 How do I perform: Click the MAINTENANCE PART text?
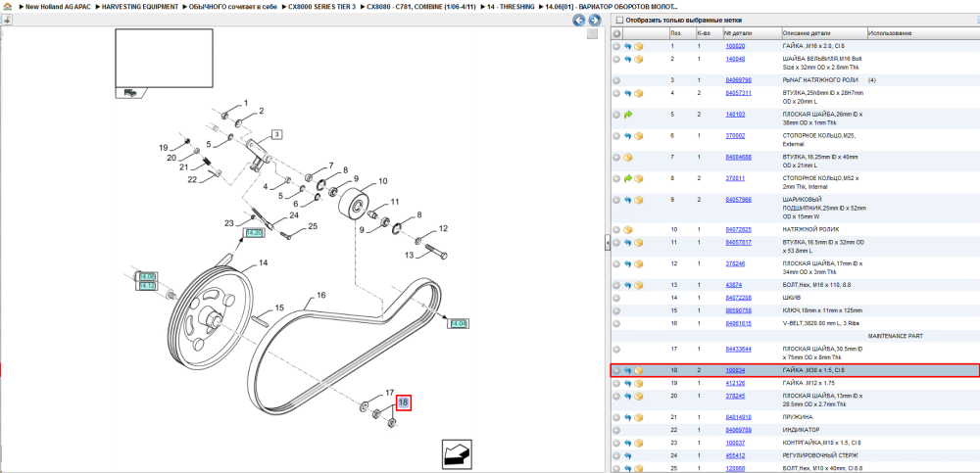895,336
